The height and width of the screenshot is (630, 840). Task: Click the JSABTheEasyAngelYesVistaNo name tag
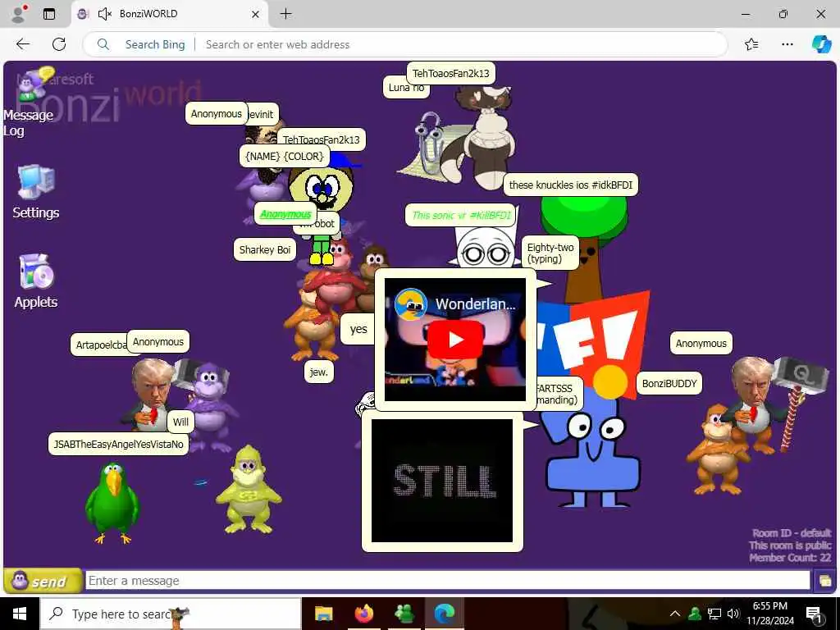pyautogui.click(x=118, y=444)
